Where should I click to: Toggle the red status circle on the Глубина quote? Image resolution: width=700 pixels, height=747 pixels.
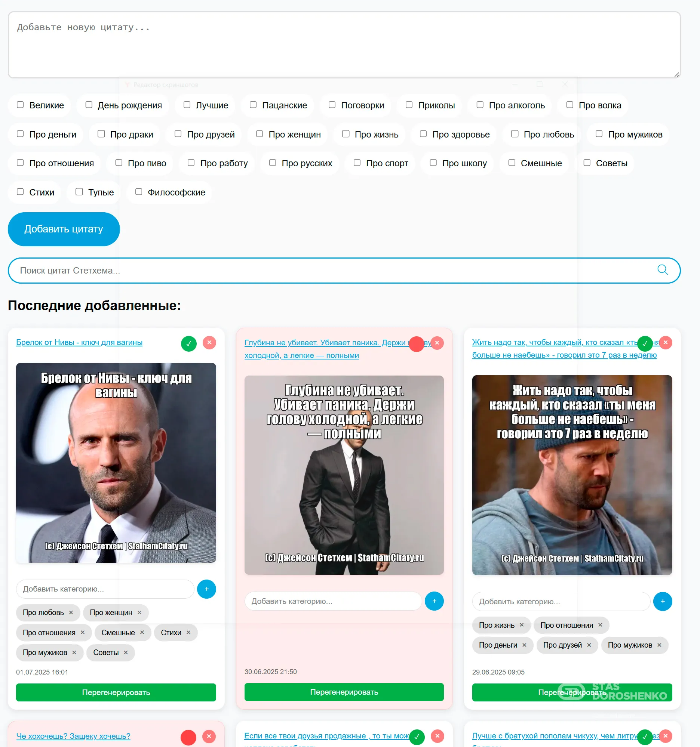coord(416,344)
